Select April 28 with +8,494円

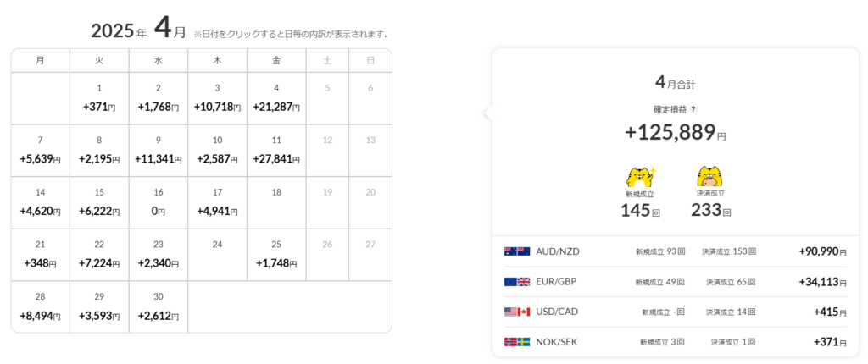pyautogui.click(x=40, y=306)
